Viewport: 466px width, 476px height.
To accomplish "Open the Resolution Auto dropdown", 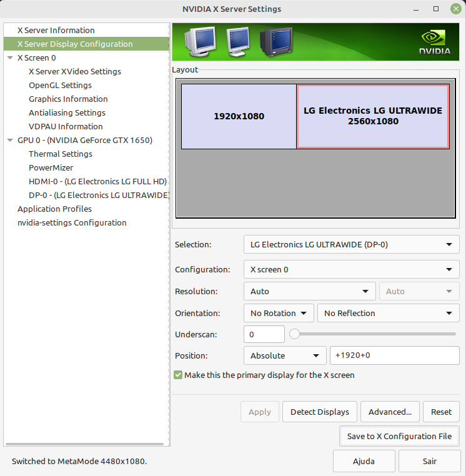I will point(310,291).
